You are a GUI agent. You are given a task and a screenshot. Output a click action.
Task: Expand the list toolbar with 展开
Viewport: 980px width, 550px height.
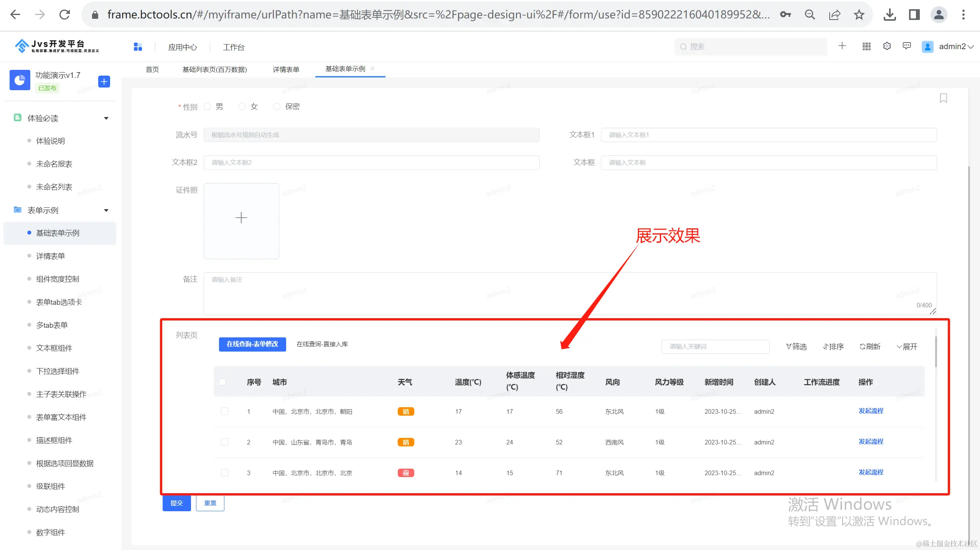(907, 347)
